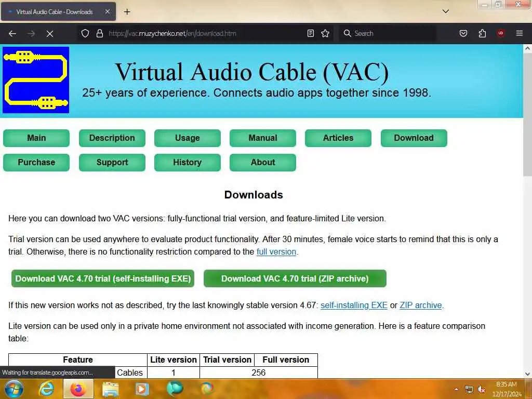This screenshot has width=532, height=399.
Task: Download stable 4.67 self-installing EXE link
Action: [x=354, y=305]
